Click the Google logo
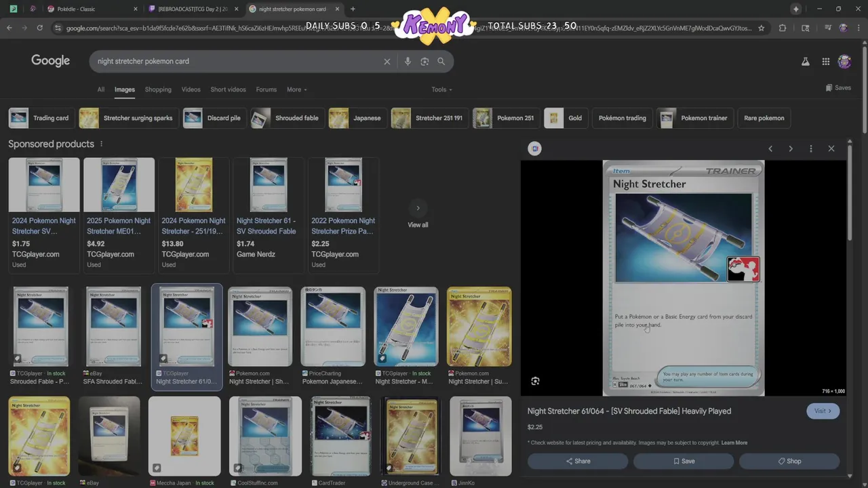The width and height of the screenshot is (868, 488). click(50, 61)
